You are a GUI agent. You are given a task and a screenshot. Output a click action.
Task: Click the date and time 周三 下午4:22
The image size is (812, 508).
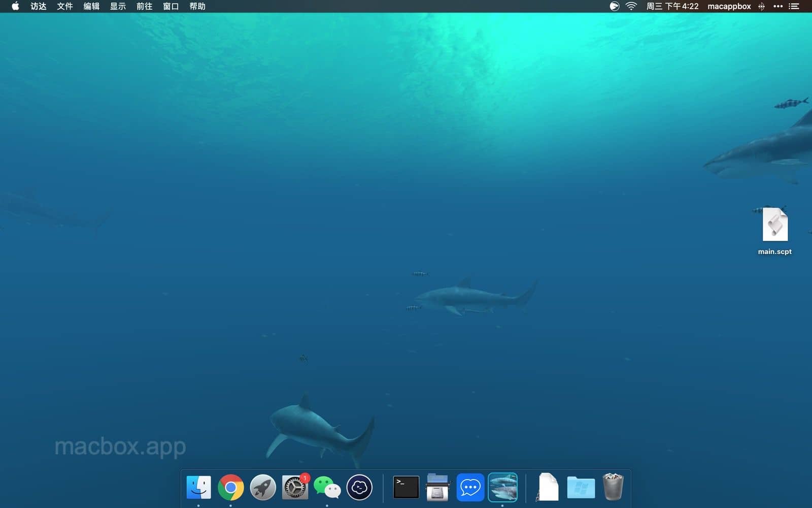(672, 6)
